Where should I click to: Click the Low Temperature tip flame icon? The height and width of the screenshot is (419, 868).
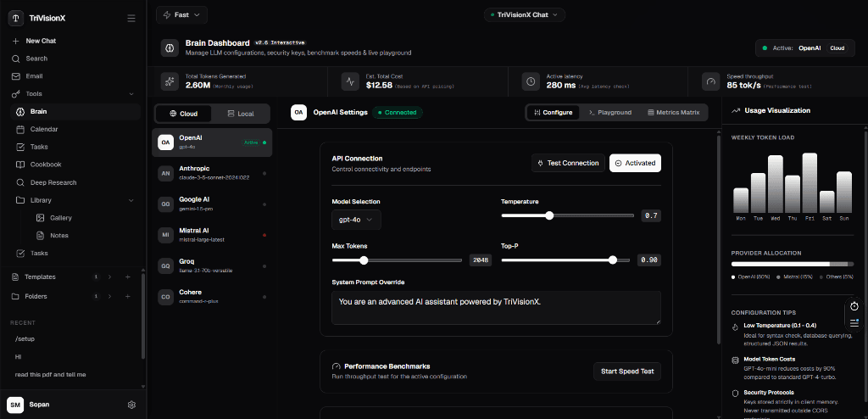tap(736, 327)
